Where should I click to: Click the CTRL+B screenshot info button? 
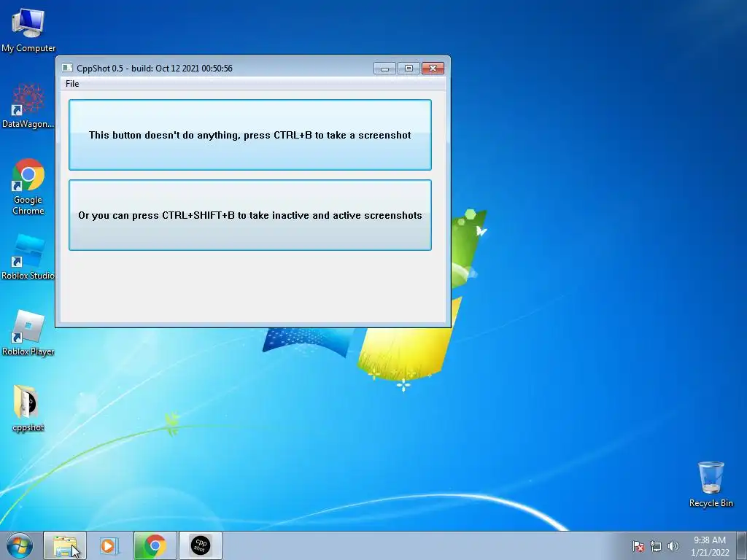[250, 135]
